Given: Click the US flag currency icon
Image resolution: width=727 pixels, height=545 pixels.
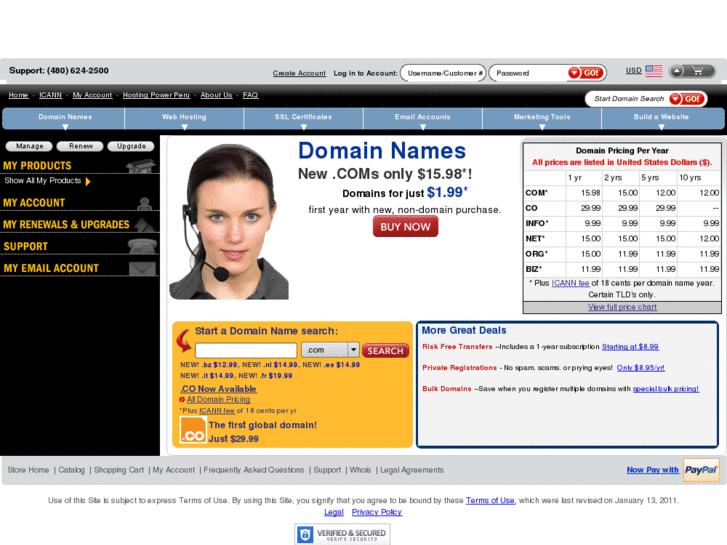Looking at the screenshot, I should pyautogui.click(x=654, y=71).
